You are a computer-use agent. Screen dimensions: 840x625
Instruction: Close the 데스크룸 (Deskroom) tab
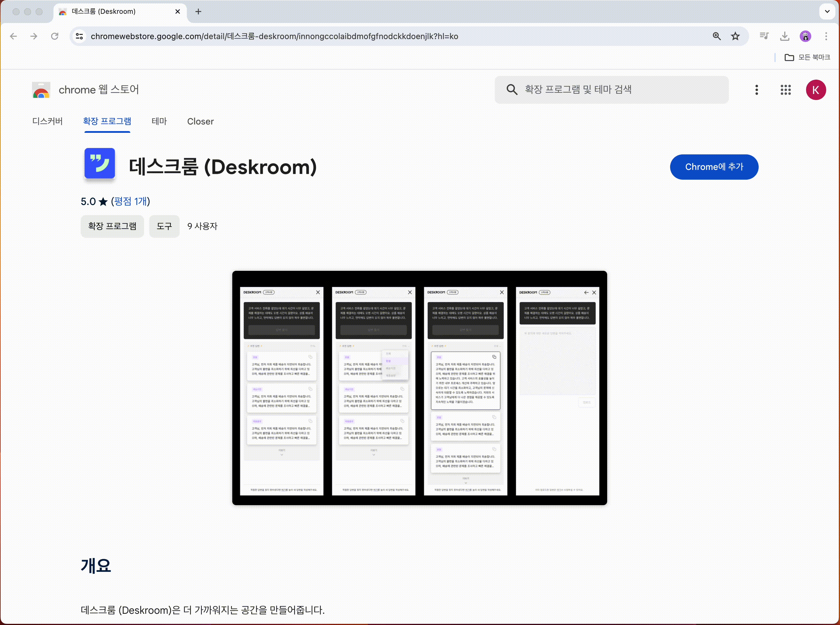pos(178,12)
